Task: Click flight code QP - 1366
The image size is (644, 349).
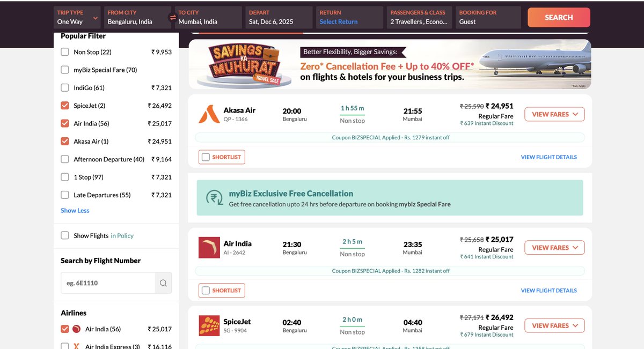Action: pos(236,119)
